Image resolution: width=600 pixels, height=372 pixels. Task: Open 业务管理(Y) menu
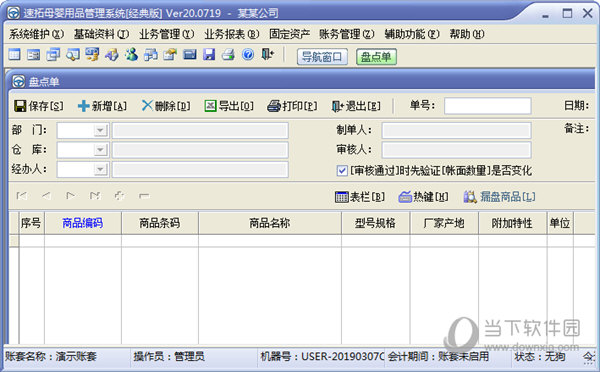[x=166, y=34]
